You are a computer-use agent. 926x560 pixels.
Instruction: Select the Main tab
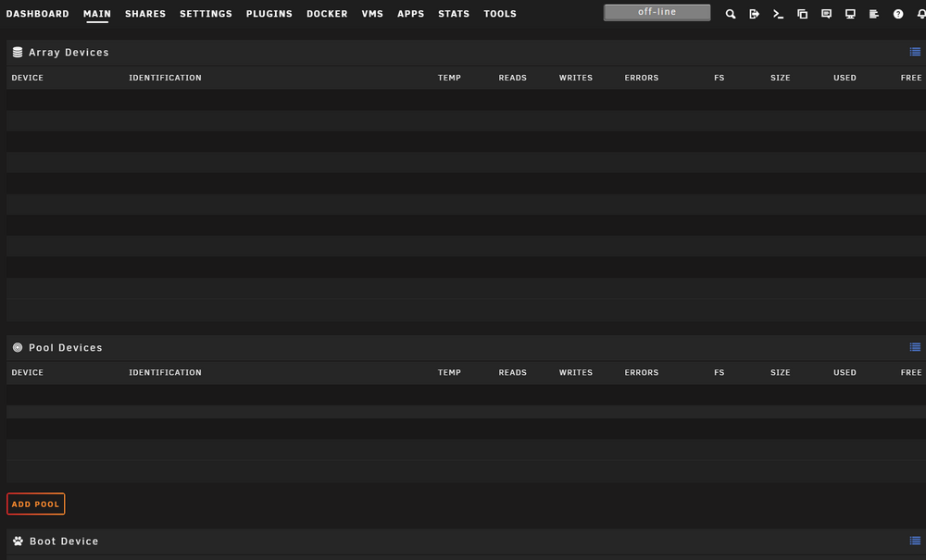(97, 14)
